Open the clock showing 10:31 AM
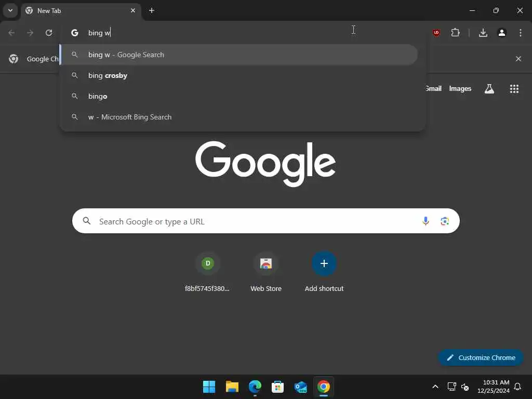 pyautogui.click(x=494, y=387)
